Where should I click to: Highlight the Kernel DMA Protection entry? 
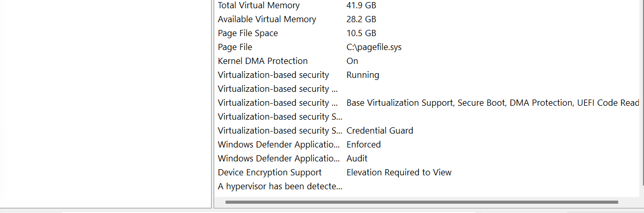(263, 61)
